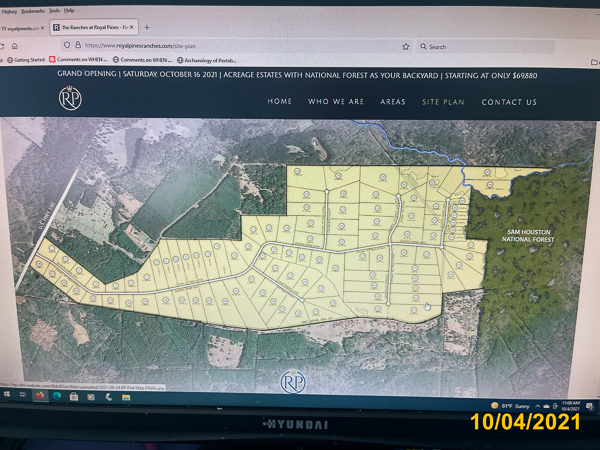This screenshot has height=450, width=600.
Task: Go to the WHO WE ARE page
Action: pyautogui.click(x=336, y=102)
